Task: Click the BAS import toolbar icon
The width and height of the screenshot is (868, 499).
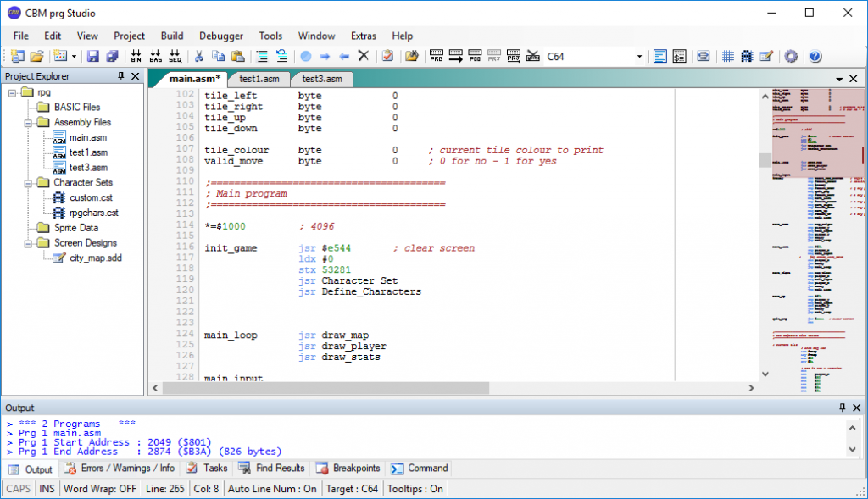Action: click(155, 57)
